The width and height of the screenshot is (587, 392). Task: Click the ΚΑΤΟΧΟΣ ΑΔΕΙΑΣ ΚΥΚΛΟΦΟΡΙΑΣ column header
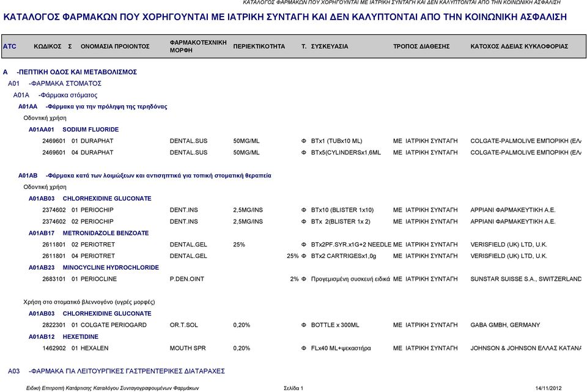(x=519, y=46)
